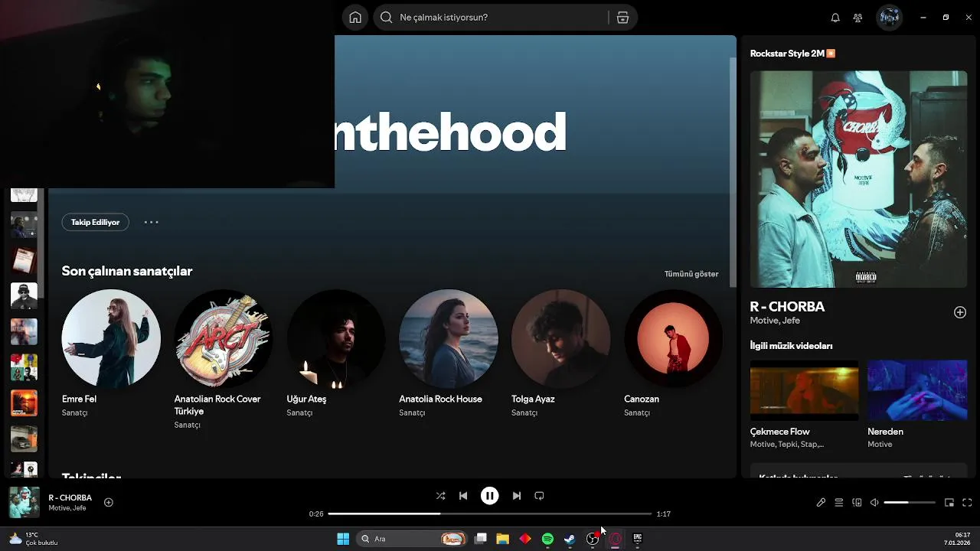This screenshot has height=551, width=980.
Task: Open Spotify icon on the taskbar
Action: click(x=547, y=539)
